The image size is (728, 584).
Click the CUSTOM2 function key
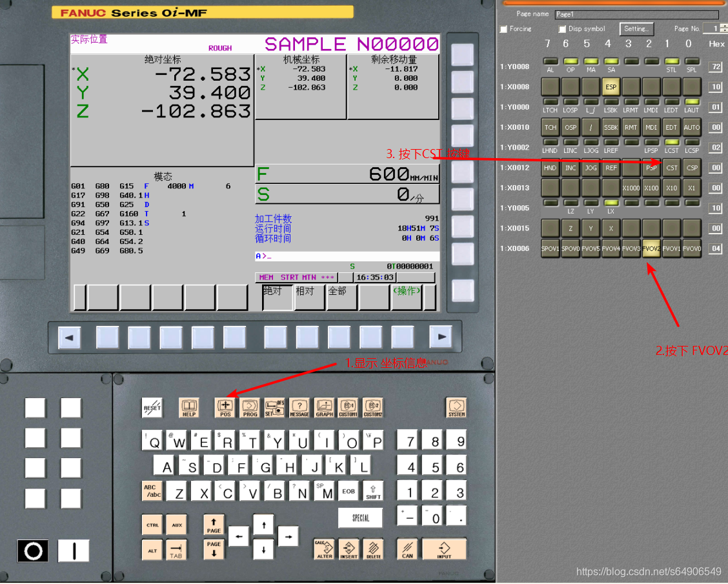click(x=373, y=407)
